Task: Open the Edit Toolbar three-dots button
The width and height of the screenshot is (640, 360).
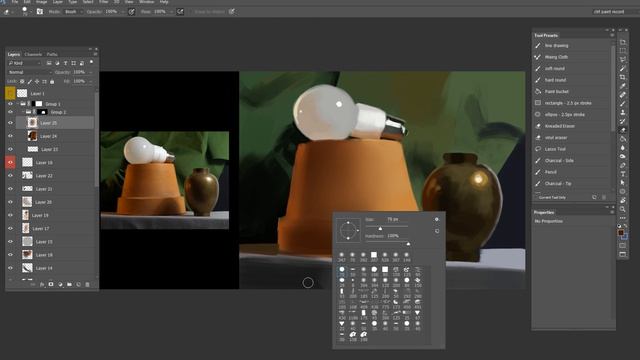Action: [622, 218]
